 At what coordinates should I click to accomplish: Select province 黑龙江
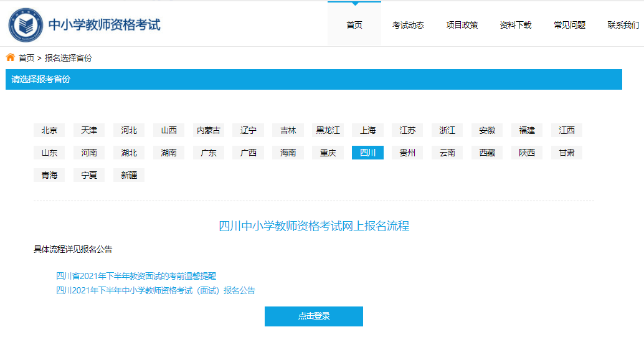coord(328,130)
